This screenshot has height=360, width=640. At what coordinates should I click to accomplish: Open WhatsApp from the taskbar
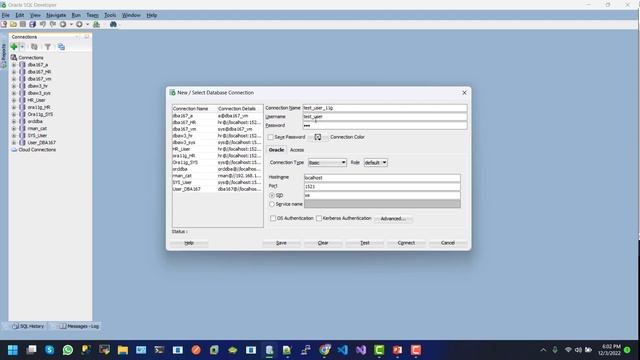[68, 350]
